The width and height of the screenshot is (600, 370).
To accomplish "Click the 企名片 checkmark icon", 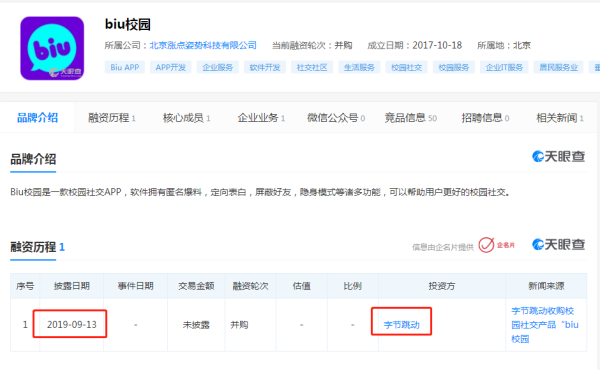I will [x=486, y=245].
